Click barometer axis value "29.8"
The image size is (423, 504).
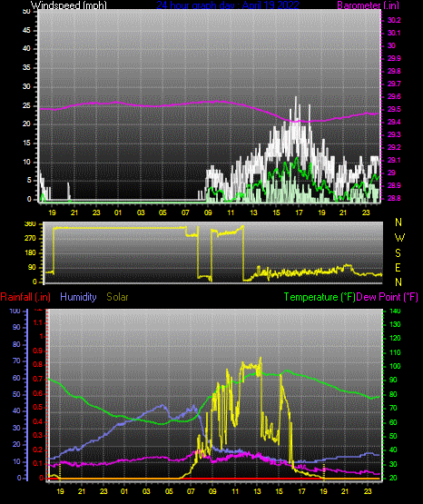[x=394, y=71]
